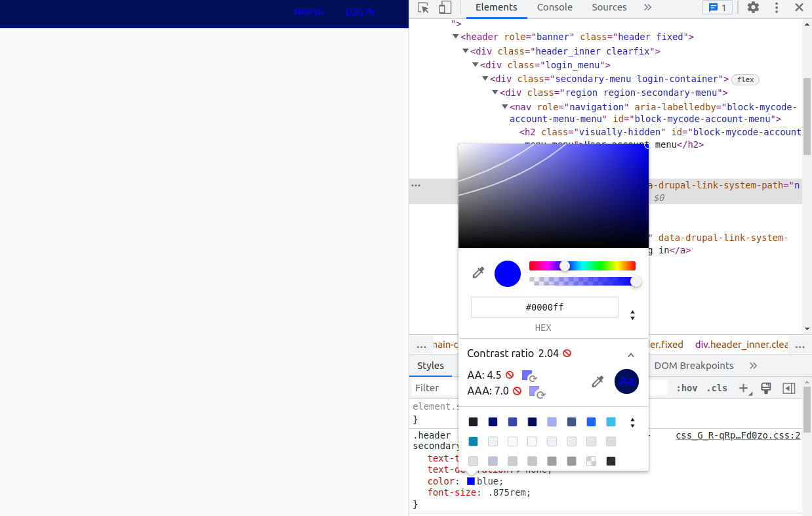Toggle the computed styles sidebar
This screenshot has height=516, width=812.
pos(788,388)
